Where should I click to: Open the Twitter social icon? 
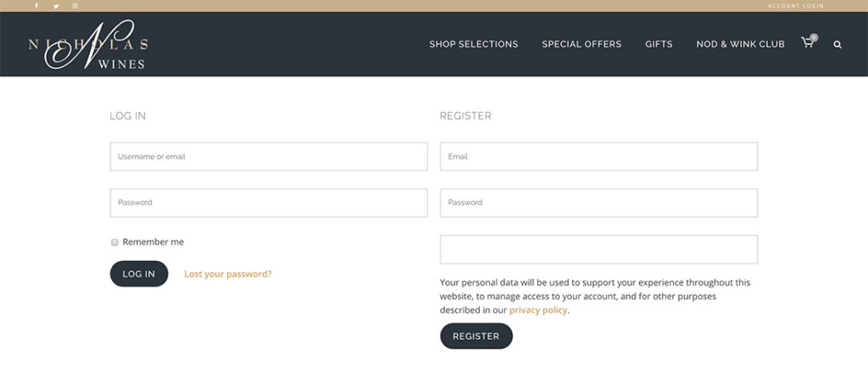click(x=56, y=6)
